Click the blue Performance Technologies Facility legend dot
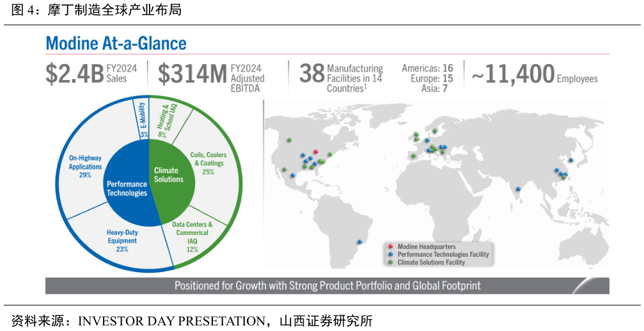Image resolution: width=644 pixels, height=331 pixels. click(390, 254)
